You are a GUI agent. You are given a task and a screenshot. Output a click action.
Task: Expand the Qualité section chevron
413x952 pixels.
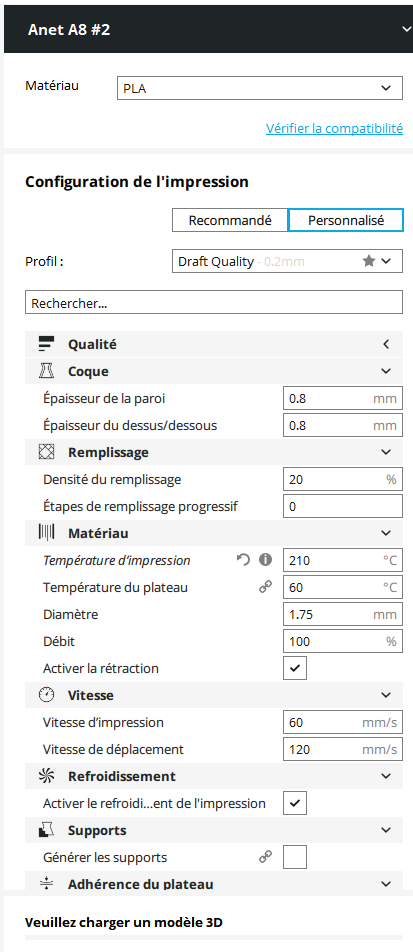click(x=386, y=344)
